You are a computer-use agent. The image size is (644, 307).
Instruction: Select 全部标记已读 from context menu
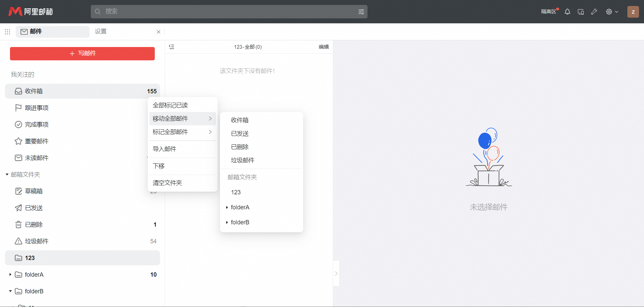pos(170,105)
